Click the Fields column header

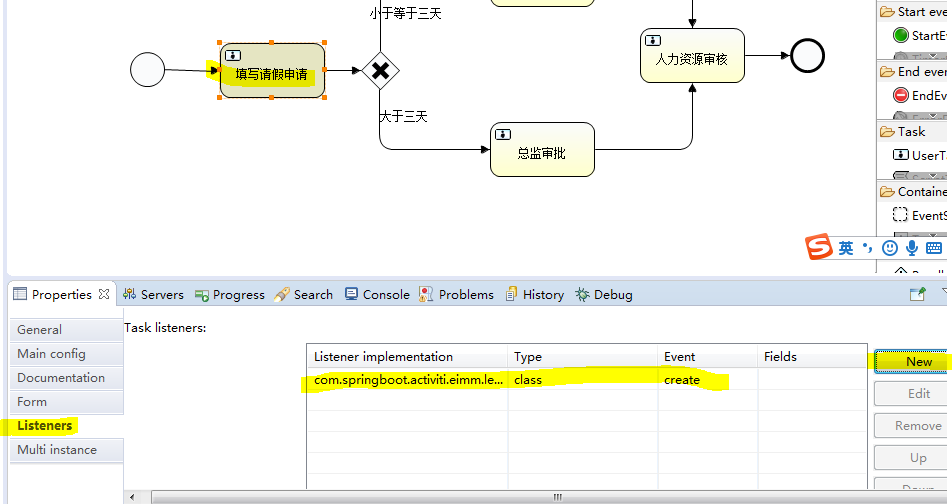[x=812, y=357]
